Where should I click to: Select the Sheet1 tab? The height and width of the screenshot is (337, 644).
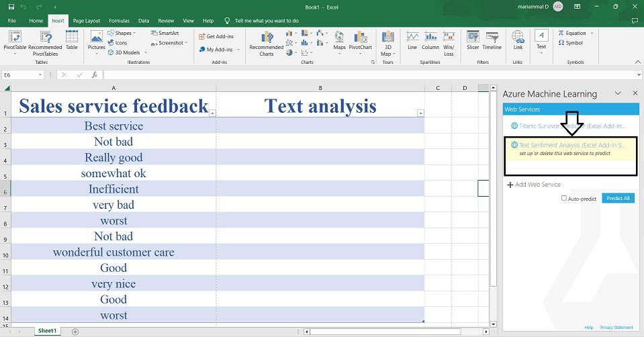(47, 331)
